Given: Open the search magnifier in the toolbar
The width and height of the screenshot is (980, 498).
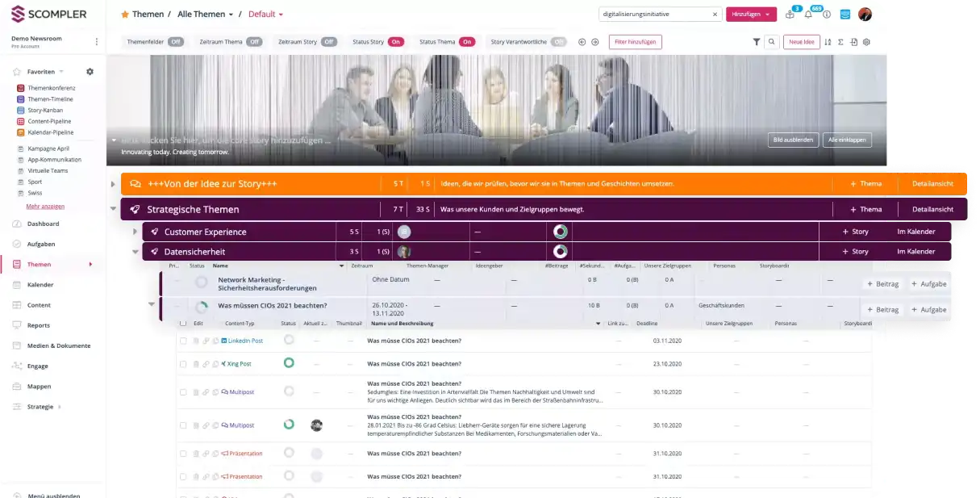Looking at the screenshot, I should pyautogui.click(x=772, y=42).
